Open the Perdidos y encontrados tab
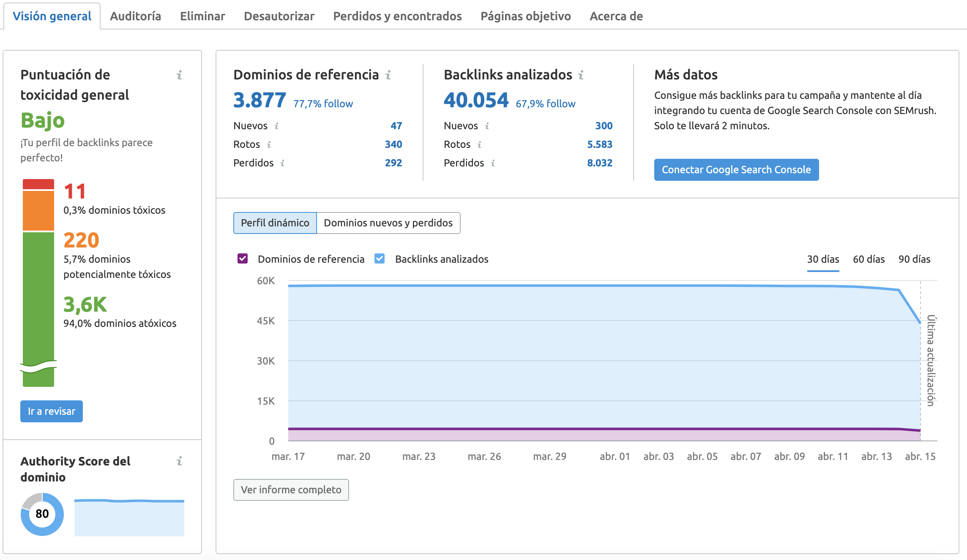The width and height of the screenshot is (967, 560). tap(397, 16)
